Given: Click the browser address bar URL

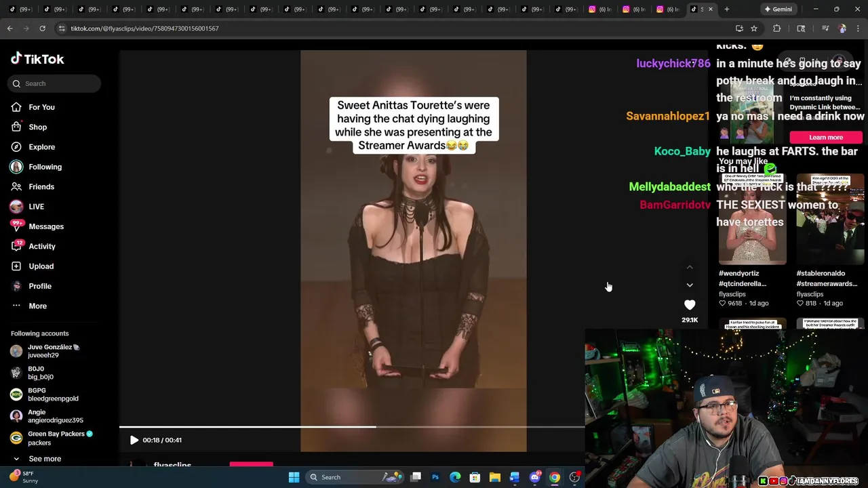Looking at the screenshot, I should pyautogui.click(x=144, y=28).
